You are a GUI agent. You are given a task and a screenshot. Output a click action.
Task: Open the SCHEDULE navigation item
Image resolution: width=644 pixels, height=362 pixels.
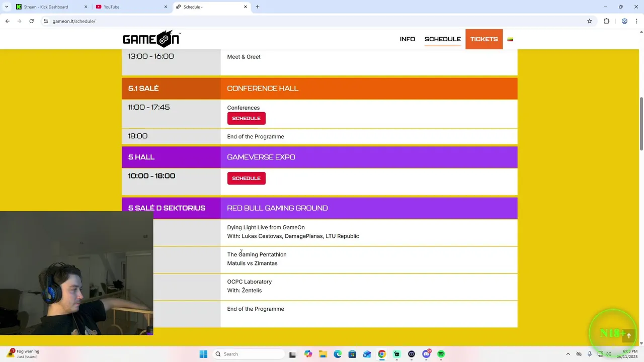tap(443, 39)
